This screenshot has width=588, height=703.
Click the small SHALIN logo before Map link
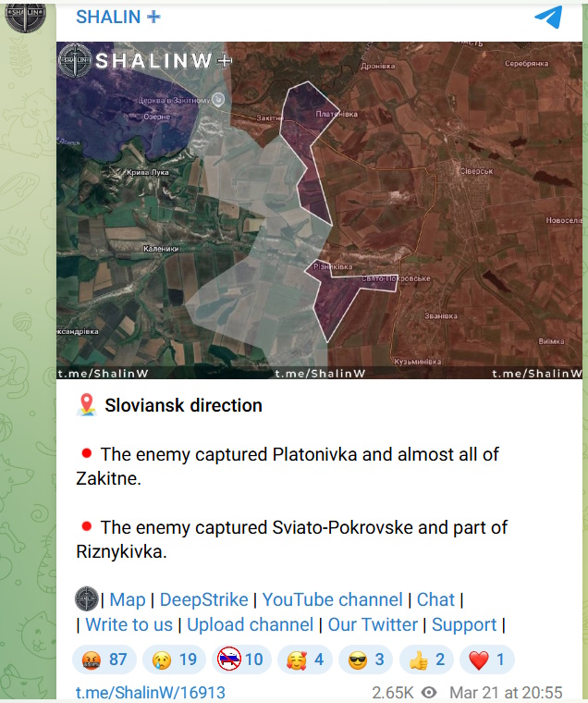[87, 599]
